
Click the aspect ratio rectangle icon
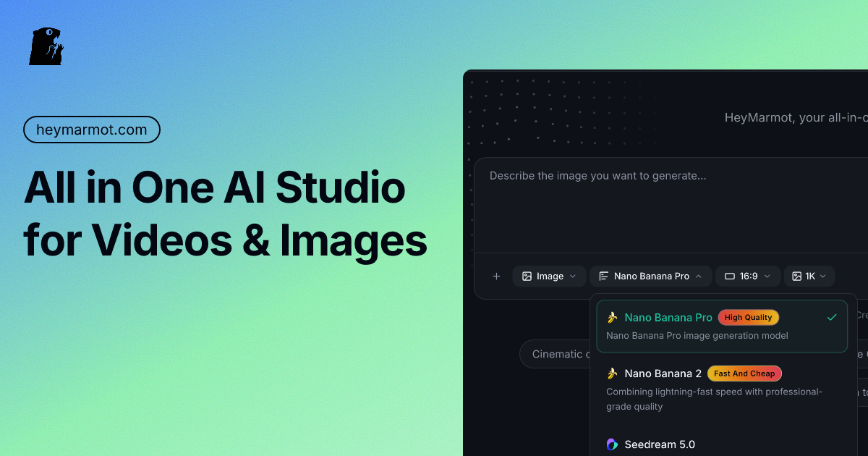730,276
